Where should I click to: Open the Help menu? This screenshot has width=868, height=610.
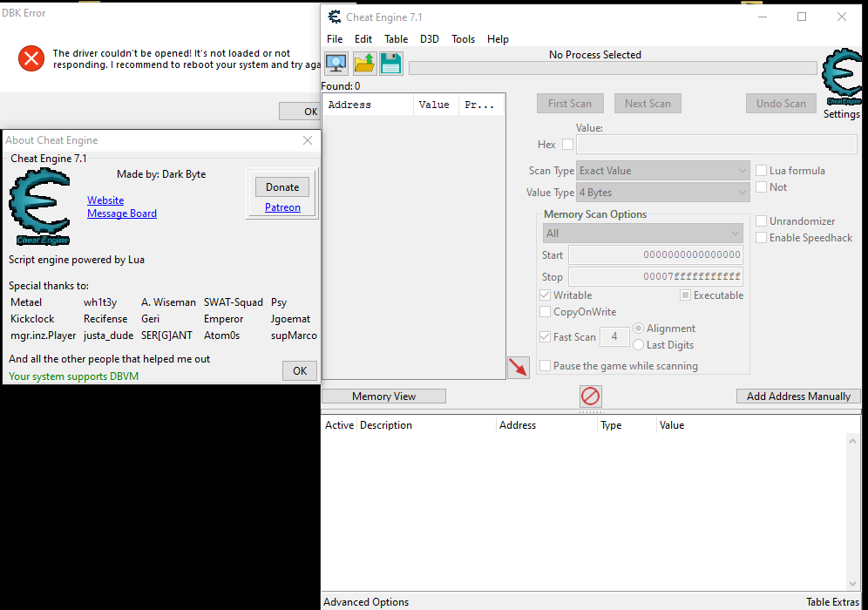point(498,38)
